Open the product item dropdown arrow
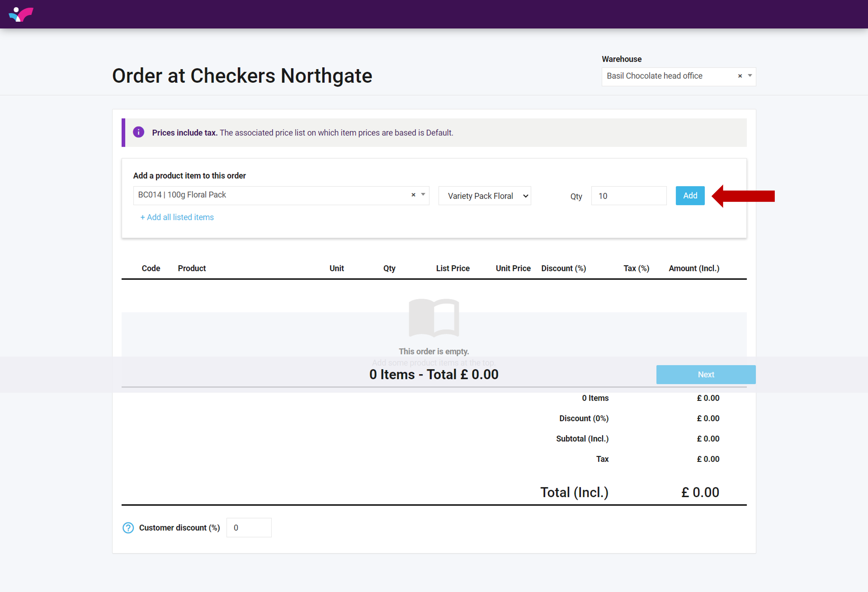This screenshot has width=868, height=592. click(423, 195)
